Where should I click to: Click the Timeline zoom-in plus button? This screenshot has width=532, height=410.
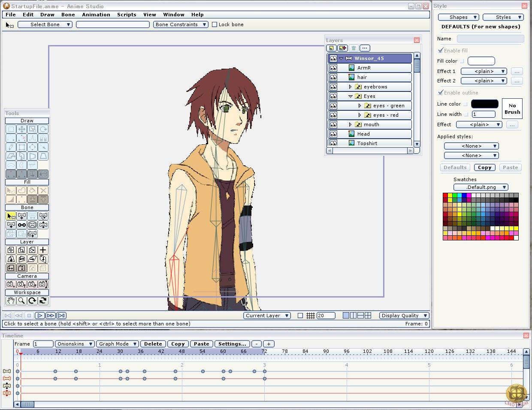pos(269,344)
